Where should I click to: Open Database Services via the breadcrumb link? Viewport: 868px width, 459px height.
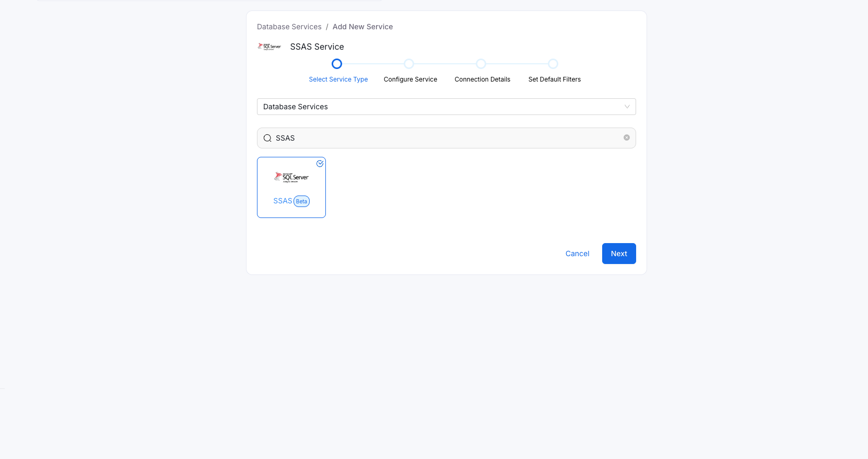coord(289,26)
